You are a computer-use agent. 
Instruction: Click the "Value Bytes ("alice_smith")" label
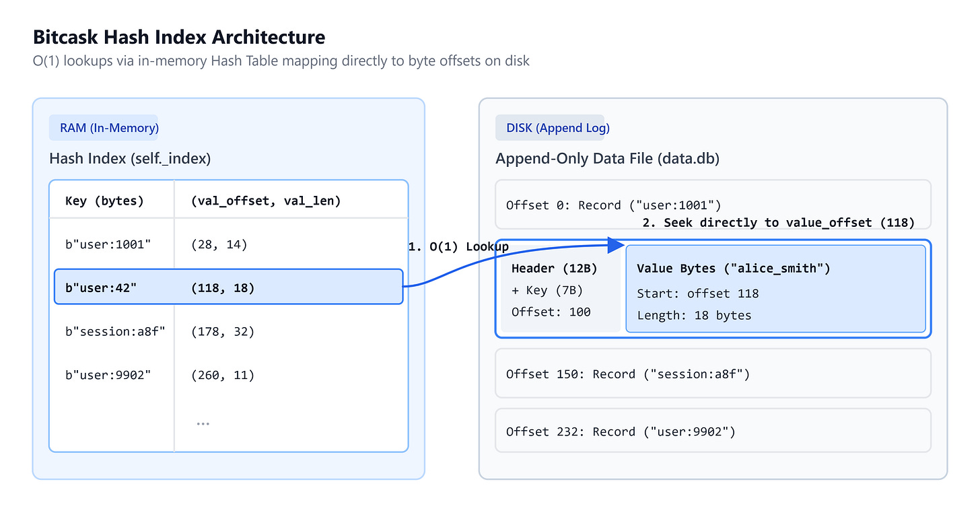point(733,269)
